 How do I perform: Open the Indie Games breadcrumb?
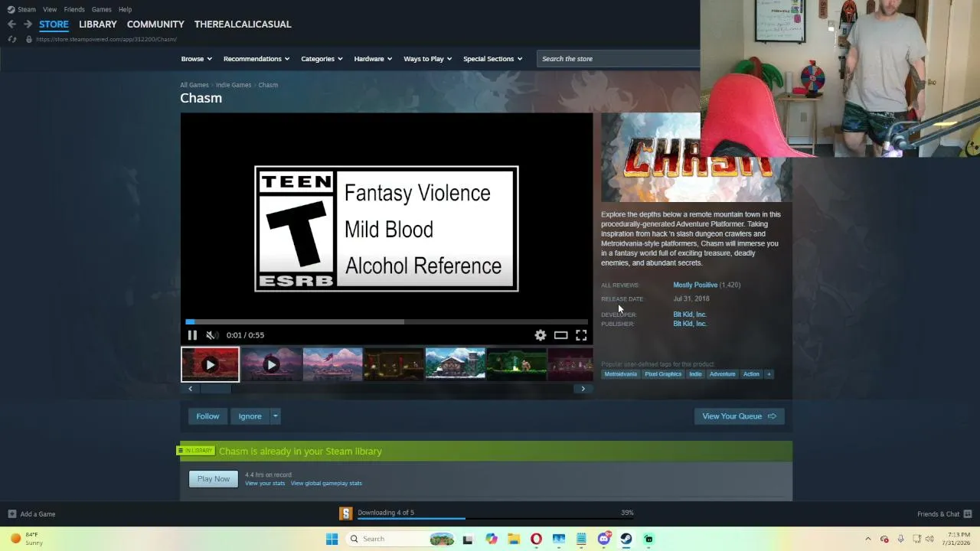pos(234,85)
